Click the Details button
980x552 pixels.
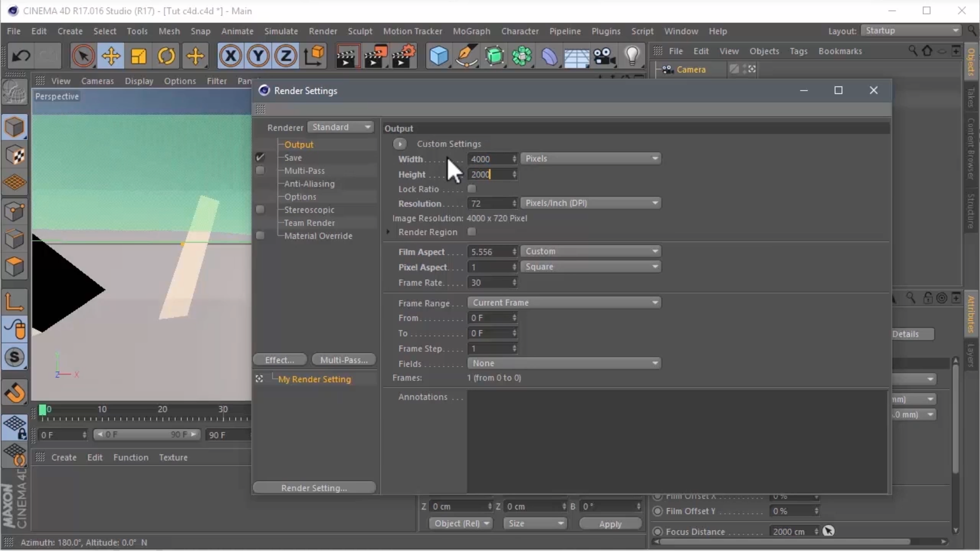912,334
